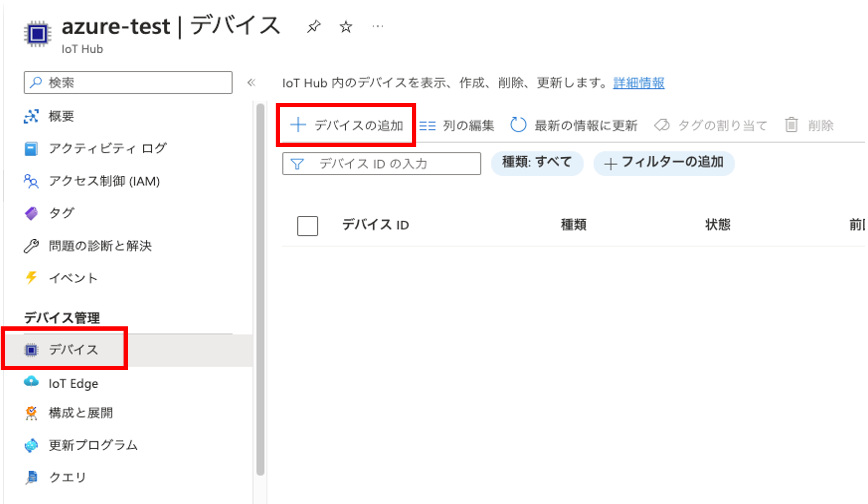Sort by デバイス ID column header
Screen dimensions: 868x504
375,225
